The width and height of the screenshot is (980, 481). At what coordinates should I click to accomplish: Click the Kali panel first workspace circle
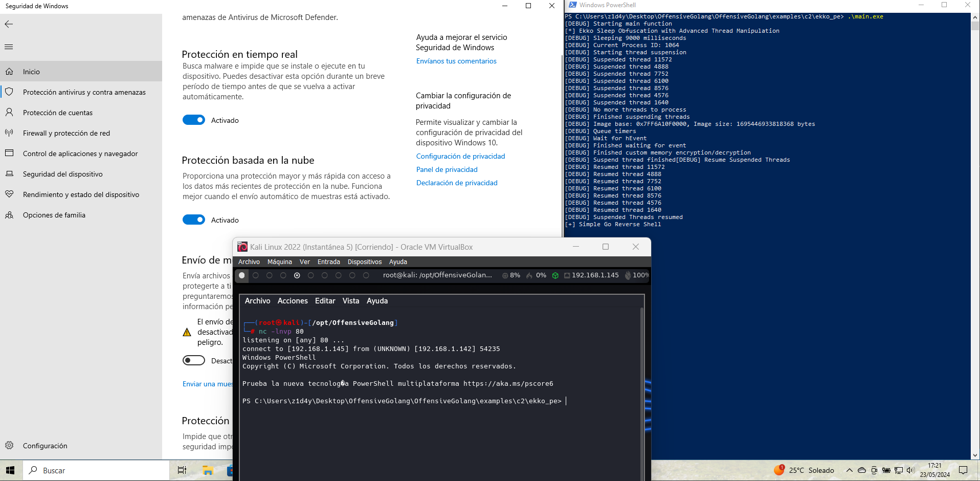(242, 275)
